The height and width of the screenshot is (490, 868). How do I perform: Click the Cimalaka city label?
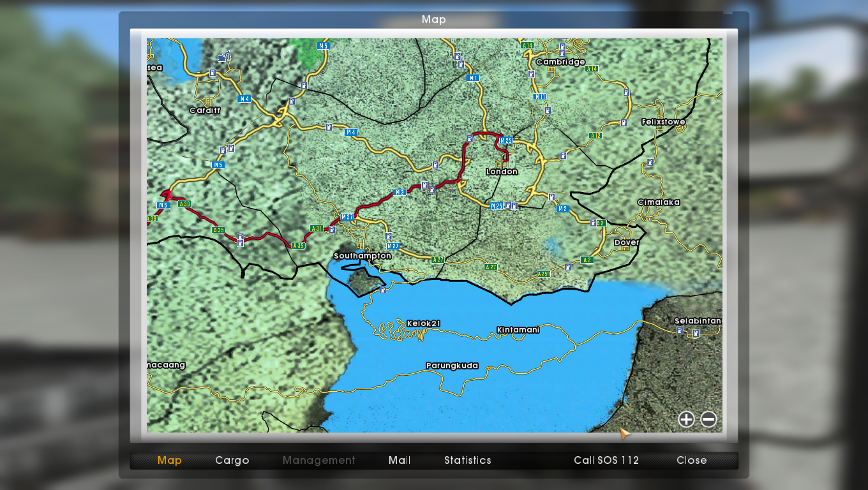[659, 202]
